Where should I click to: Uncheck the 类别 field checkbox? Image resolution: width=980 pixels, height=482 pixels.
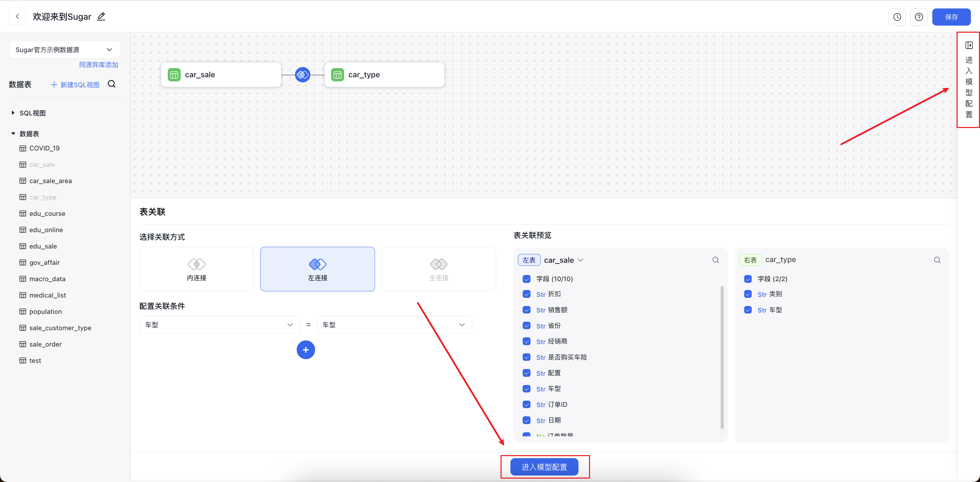748,294
